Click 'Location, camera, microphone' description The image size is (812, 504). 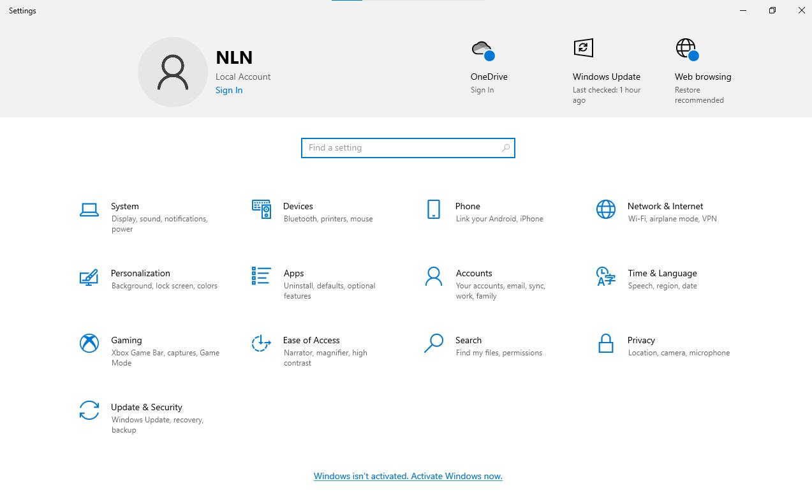679,353
